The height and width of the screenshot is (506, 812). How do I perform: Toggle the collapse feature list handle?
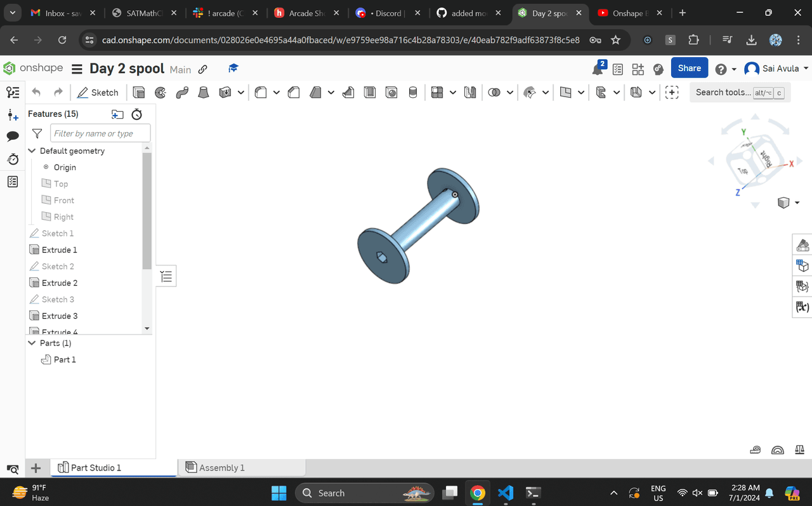pos(166,276)
